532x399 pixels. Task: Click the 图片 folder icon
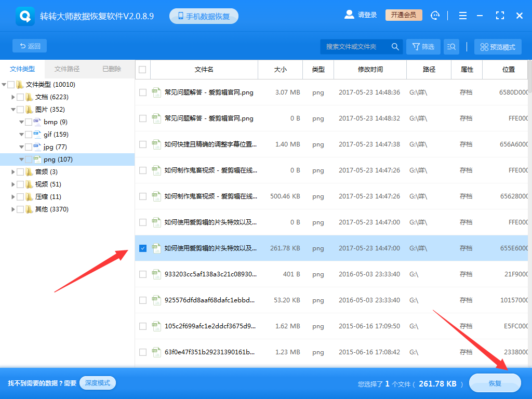29,109
